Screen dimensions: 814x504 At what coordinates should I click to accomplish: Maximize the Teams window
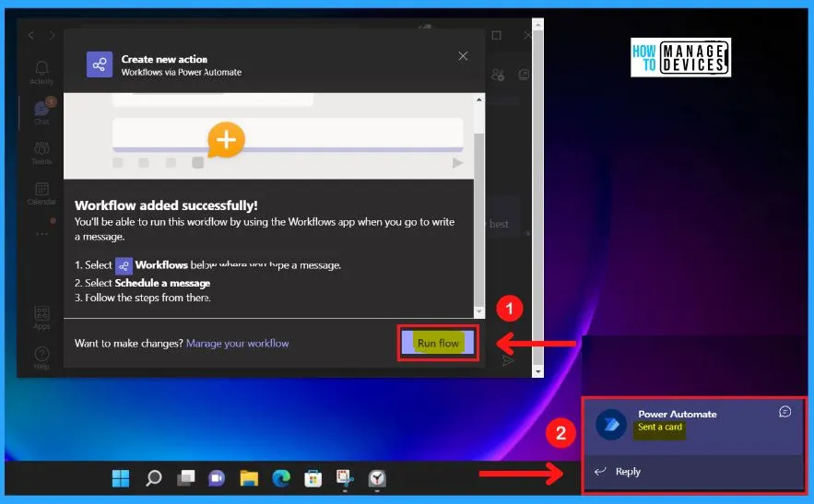click(496, 35)
